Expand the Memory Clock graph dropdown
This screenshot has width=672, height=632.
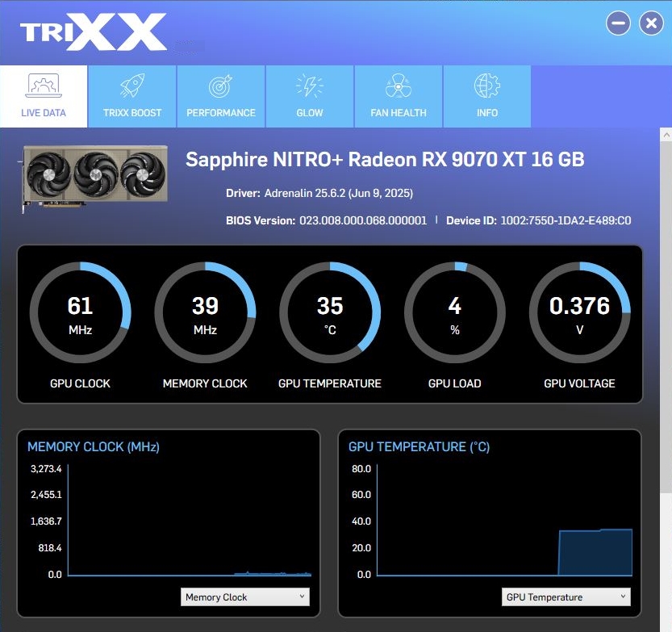pos(244,596)
